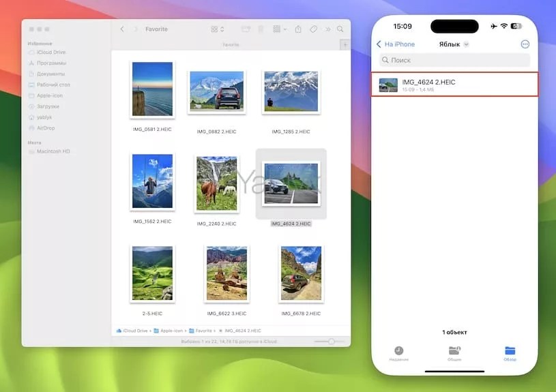This screenshot has width=556, height=392.
Task: Switch to Общие tab on iPhone
Action: tap(454, 353)
